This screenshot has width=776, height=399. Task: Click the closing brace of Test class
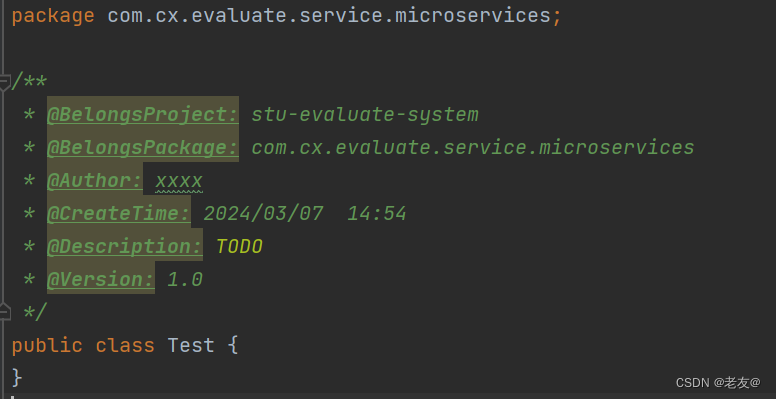pyautogui.click(x=17, y=378)
